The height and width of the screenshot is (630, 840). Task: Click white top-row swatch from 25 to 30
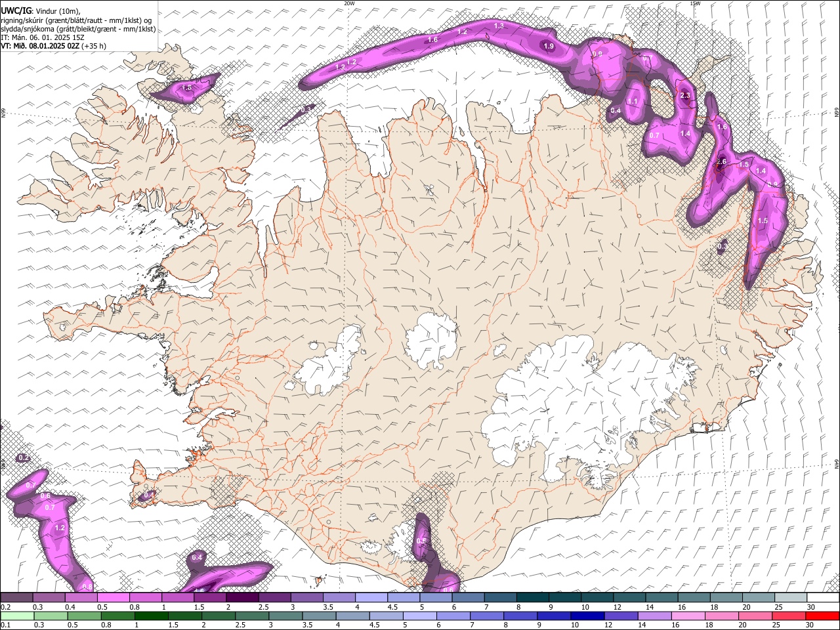[x=791, y=598]
